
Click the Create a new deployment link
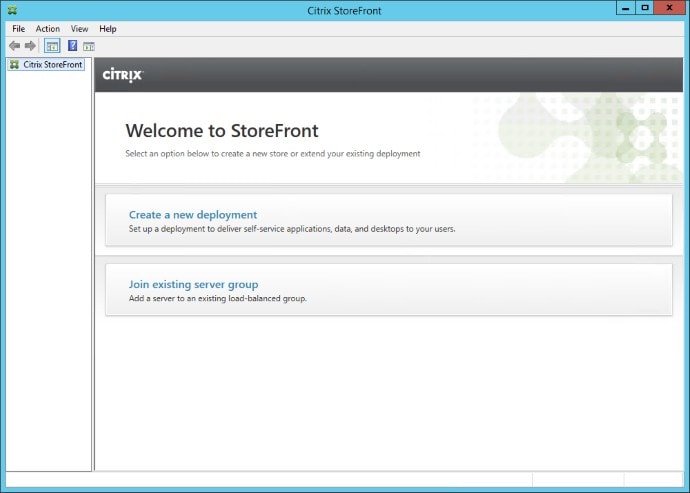click(x=193, y=215)
